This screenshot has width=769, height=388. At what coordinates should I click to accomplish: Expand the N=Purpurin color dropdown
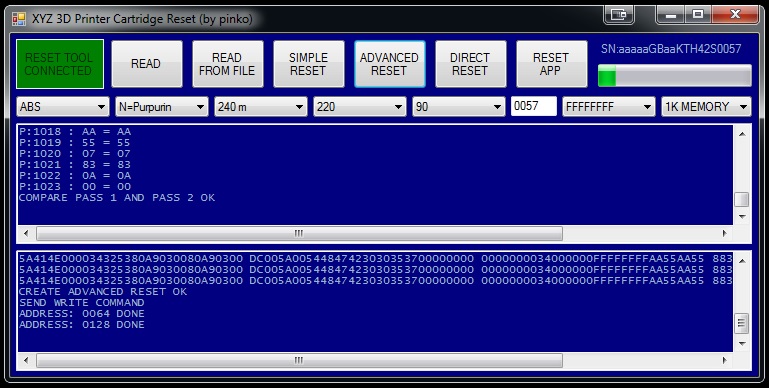coord(161,106)
